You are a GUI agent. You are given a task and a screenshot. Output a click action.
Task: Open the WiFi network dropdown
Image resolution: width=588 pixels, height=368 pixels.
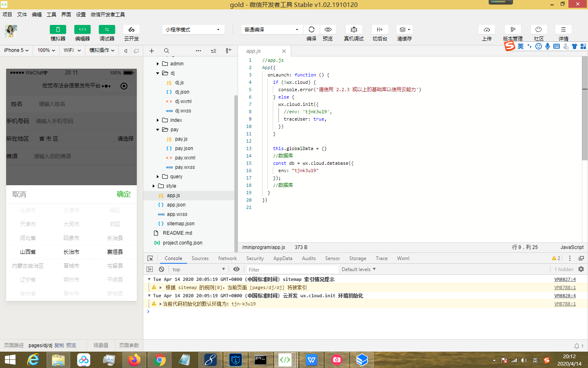point(72,50)
